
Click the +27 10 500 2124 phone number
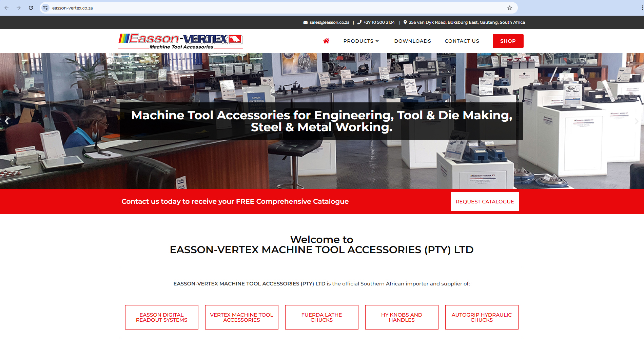[379, 22]
